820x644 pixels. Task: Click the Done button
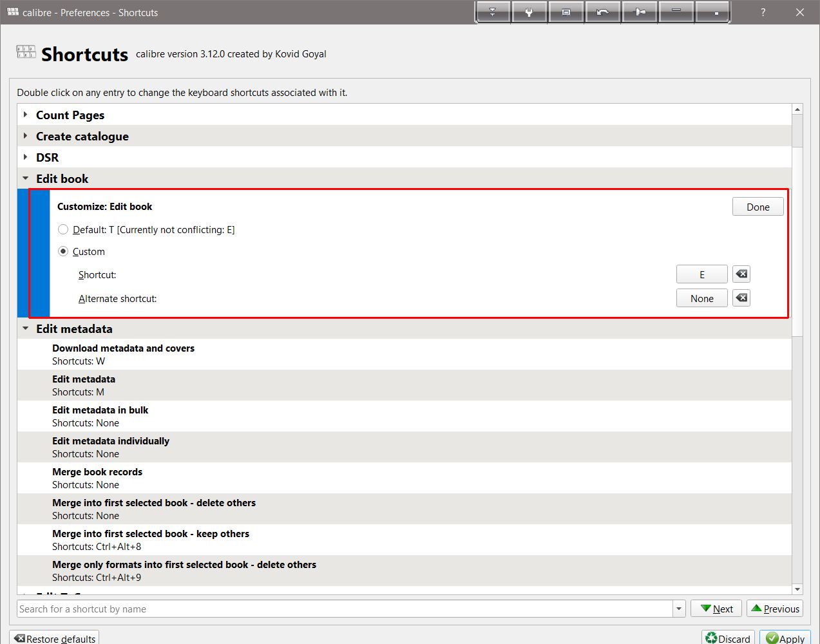tap(758, 207)
